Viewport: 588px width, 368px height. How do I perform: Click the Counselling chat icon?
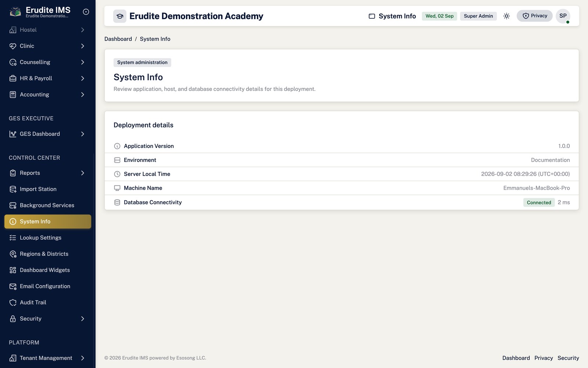13,62
